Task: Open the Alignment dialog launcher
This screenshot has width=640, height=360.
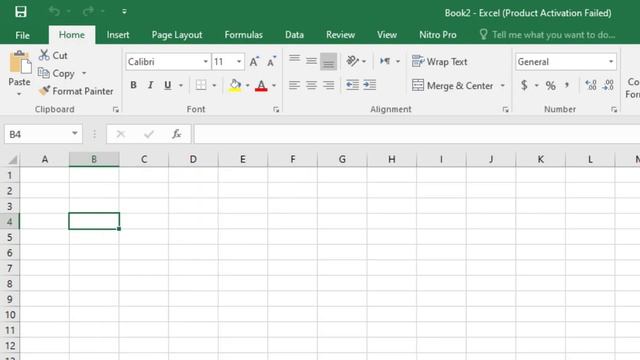Action: pyautogui.click(x=506, y=109)
